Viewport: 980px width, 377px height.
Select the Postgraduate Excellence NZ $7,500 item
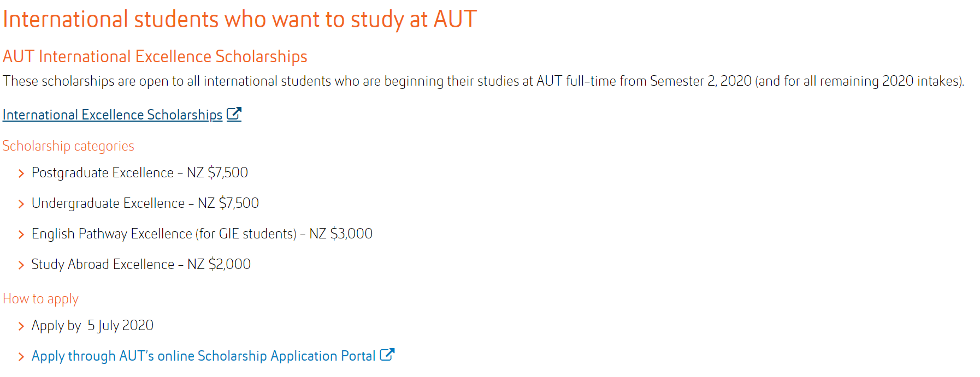pos(140,172)
